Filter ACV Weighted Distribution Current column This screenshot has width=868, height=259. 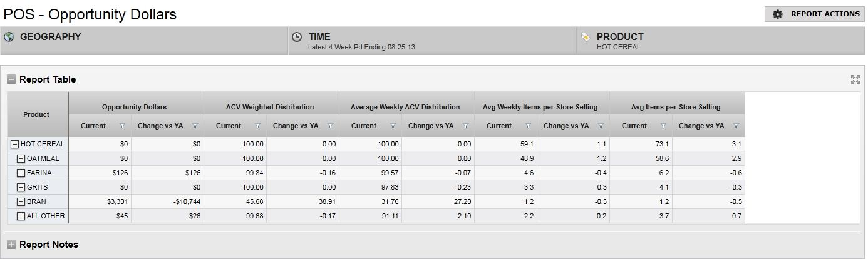pyautogui.click(x=257, y=126)
